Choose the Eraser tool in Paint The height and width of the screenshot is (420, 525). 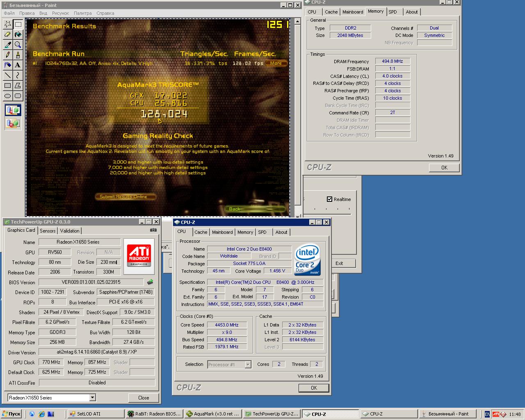pyautogui.click(x=8, y=34)
